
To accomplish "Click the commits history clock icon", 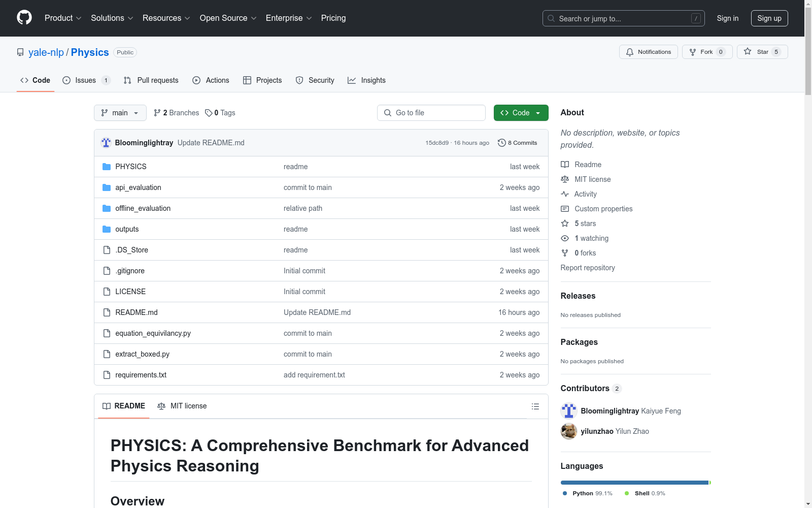I will pos(502,143).
